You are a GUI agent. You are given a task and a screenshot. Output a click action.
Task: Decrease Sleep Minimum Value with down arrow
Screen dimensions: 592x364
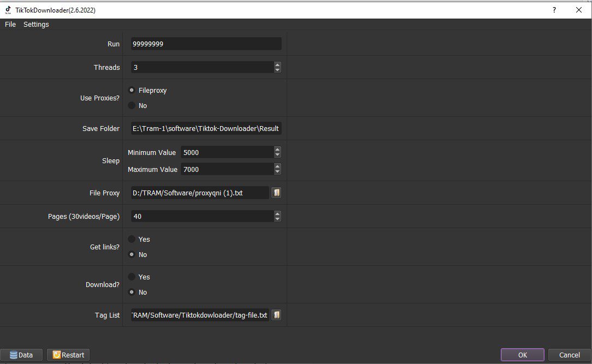(277, 155)
